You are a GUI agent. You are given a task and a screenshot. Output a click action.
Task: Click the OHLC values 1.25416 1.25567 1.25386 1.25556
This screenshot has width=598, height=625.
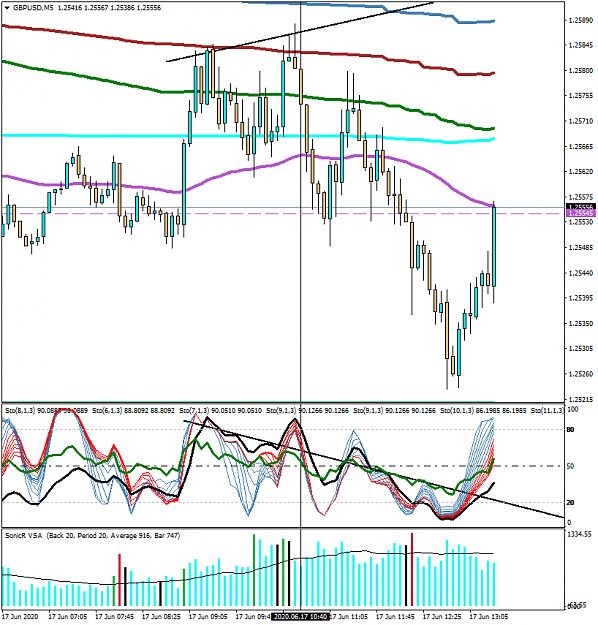tap(109, 8)
